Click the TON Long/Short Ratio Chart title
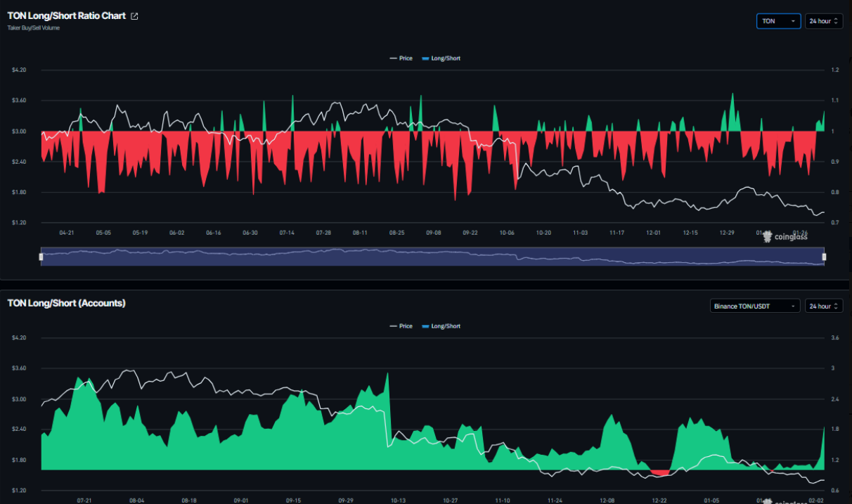 click(67, 15)
